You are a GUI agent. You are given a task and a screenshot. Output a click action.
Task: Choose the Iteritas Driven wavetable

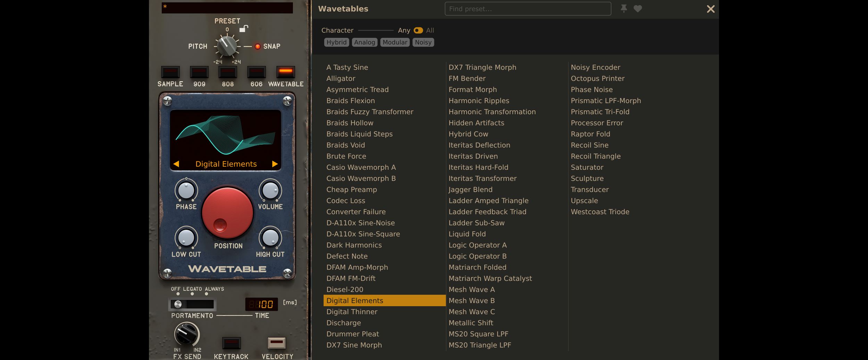[x=473, y=156]
